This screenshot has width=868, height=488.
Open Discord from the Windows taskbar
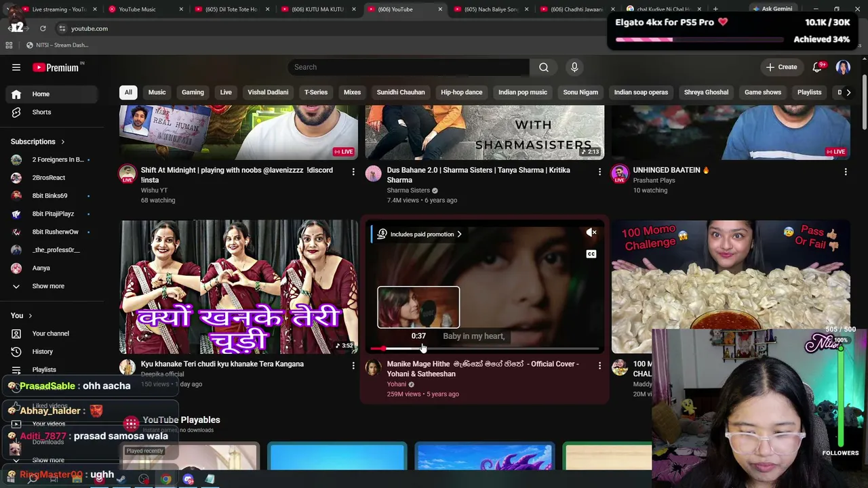(x=189, y=479)
